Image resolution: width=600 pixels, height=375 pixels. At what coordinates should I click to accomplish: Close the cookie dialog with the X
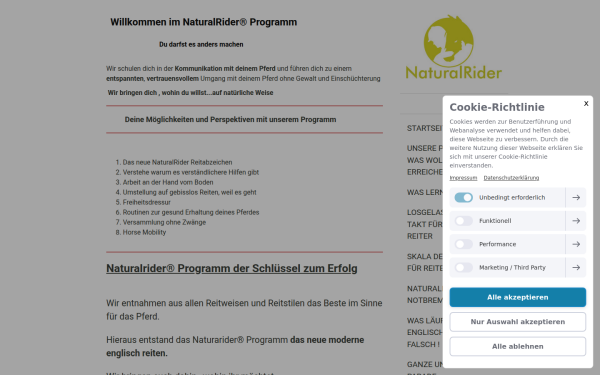(x=586, y=104)
